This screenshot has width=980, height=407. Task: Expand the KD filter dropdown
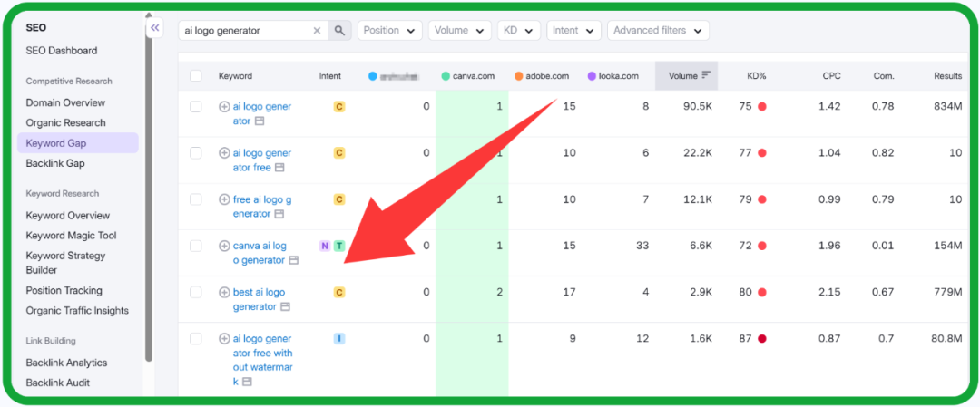click(x=519, y=31)
